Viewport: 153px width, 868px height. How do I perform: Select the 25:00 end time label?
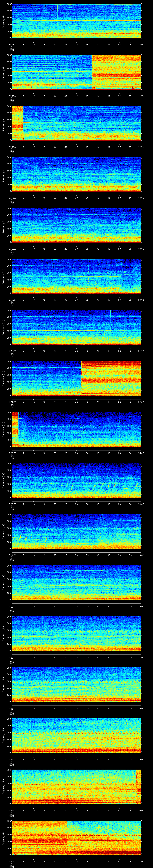click(x=141, y=555)
